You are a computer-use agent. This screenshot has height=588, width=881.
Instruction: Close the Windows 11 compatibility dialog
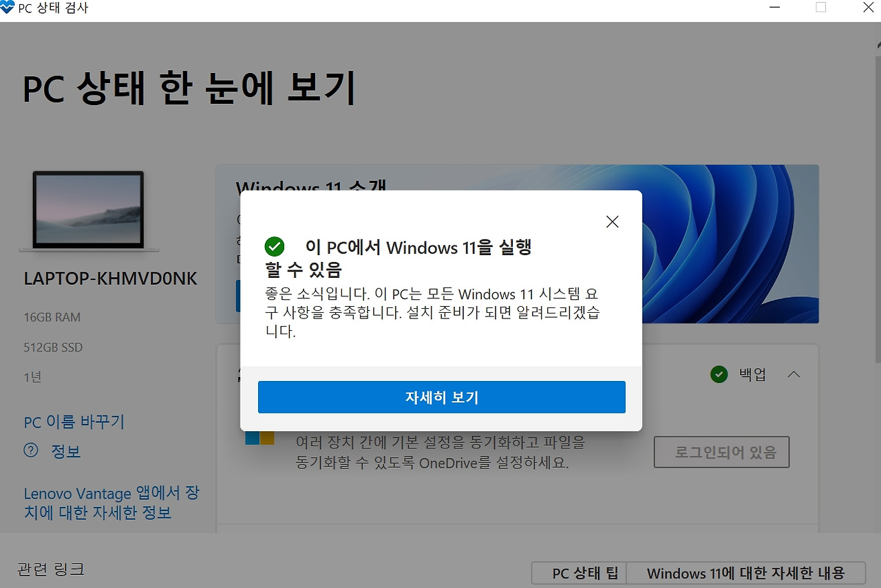pos(612,221)
